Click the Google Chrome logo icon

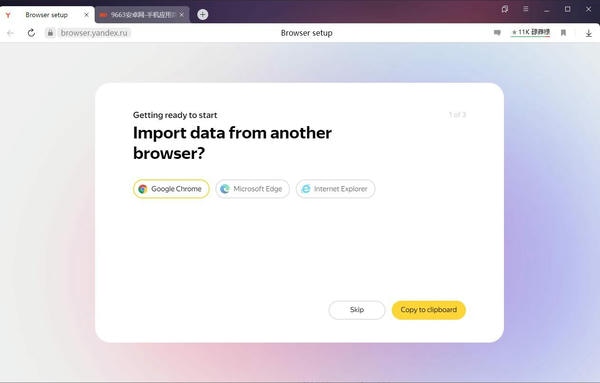pyautogui.click(x=143, y=189)
